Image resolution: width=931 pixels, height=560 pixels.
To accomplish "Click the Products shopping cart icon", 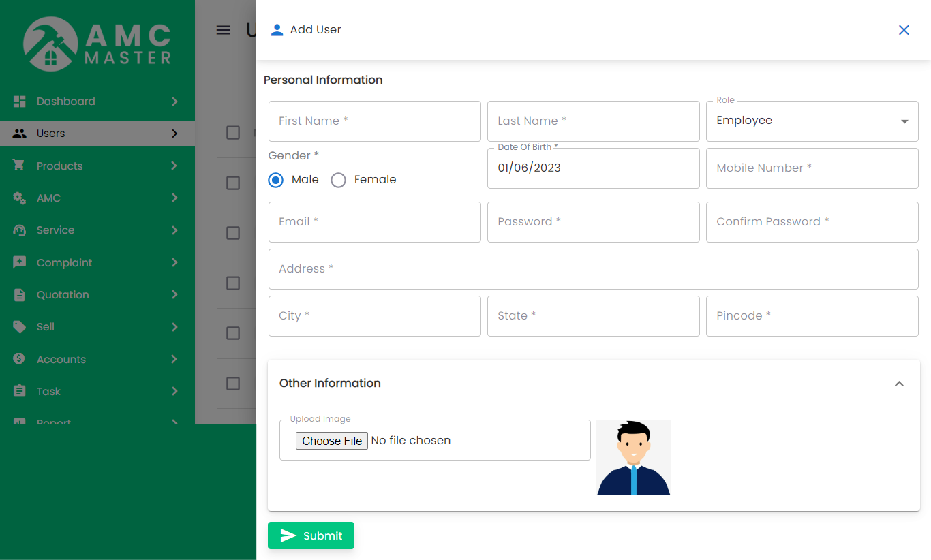I will [x=20, y=166].
